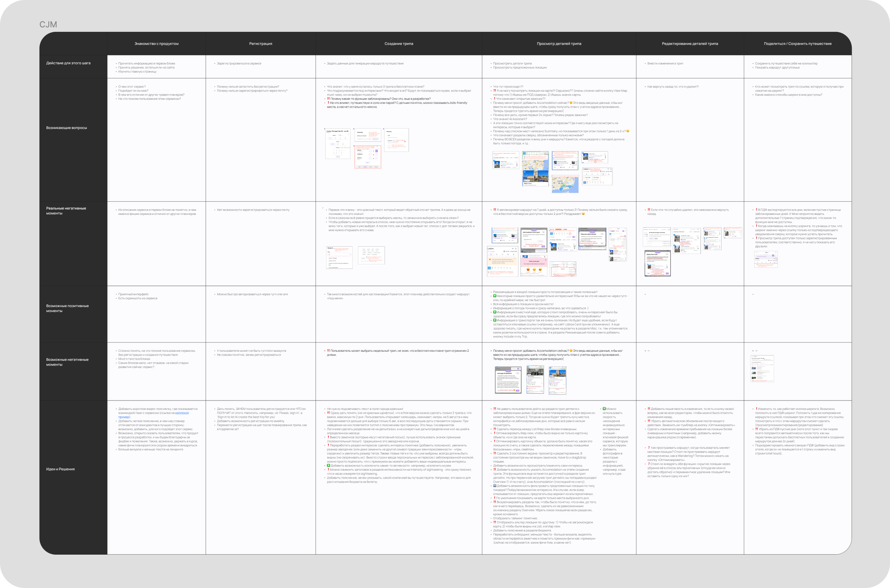Click 'Внести изменения в трип' bullet

tap(665, 63)
